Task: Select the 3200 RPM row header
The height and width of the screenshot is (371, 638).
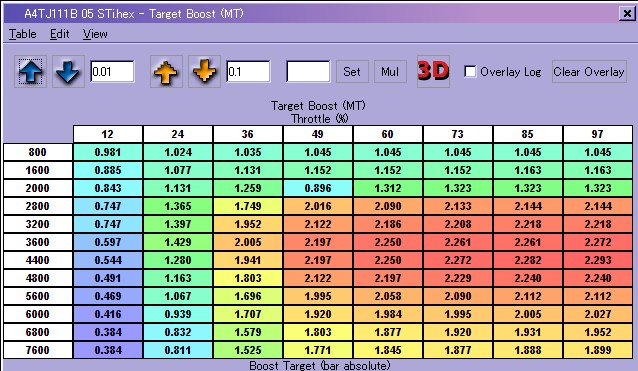Action: pos(38,224)
